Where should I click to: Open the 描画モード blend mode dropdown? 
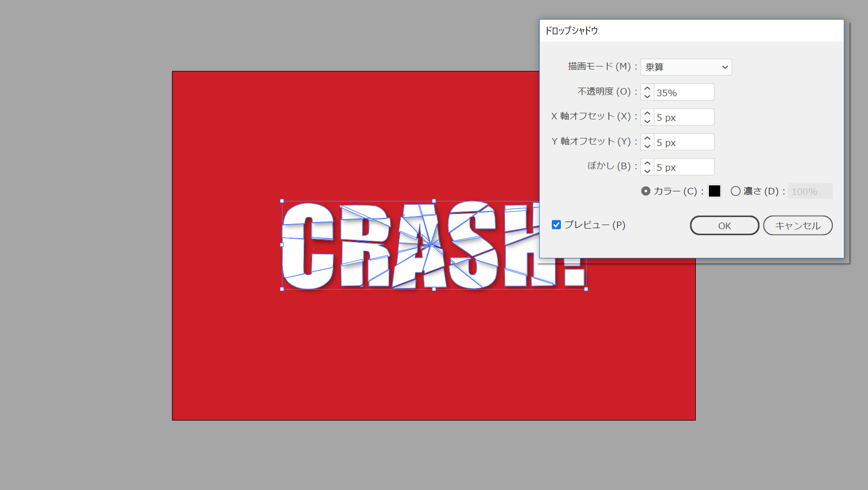pyautogui.click(x=686, y=67)
